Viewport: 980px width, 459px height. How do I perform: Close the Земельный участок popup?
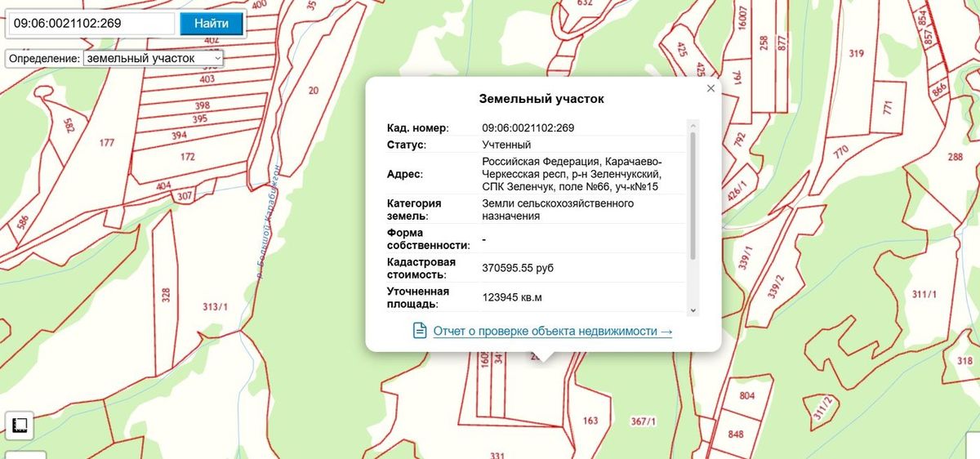(710, 88)
